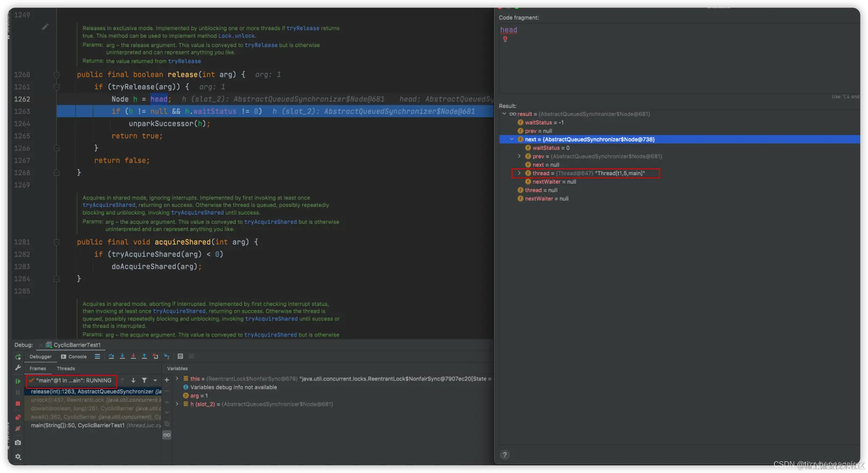Collapse the result node in Evaluate
This screenshot has height=473, width=868.
click(504, 114)
